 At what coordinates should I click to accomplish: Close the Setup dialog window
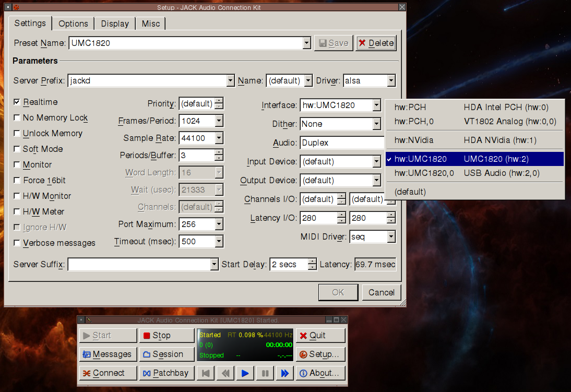[402, 7]
